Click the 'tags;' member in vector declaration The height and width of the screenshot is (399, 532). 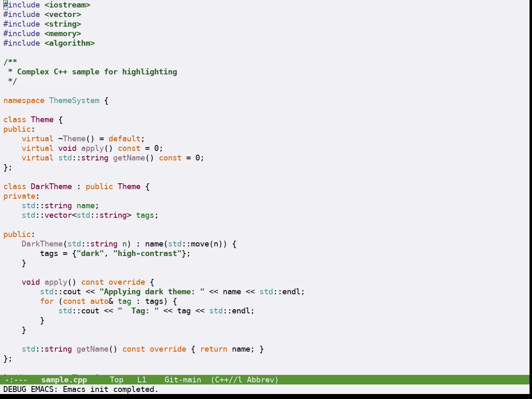(147, 215)
